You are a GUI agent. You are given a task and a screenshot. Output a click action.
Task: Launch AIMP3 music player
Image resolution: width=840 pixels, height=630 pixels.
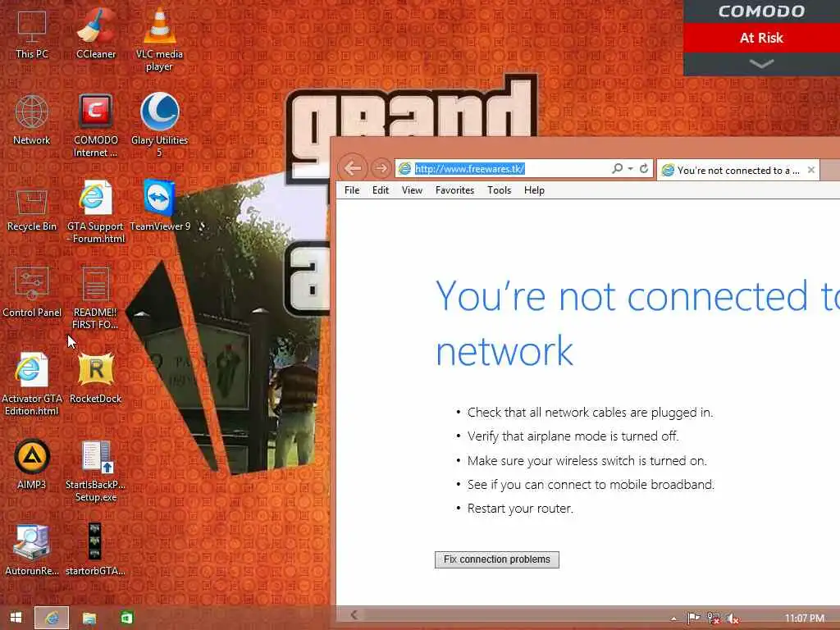(x=32, y=465)
